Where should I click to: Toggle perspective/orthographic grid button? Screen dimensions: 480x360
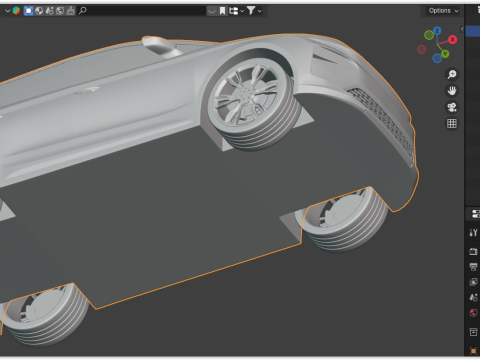[x=452, y=123]
